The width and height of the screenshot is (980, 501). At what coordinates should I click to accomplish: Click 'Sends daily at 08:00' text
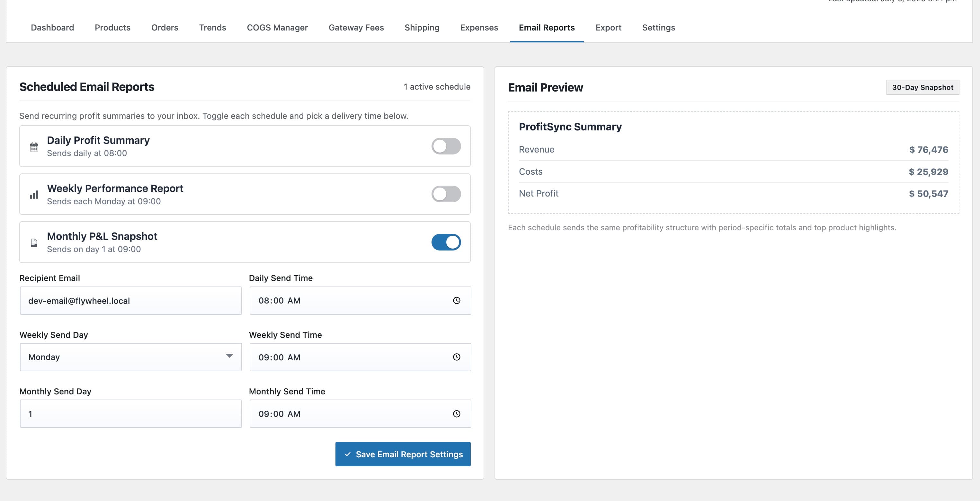87,153
